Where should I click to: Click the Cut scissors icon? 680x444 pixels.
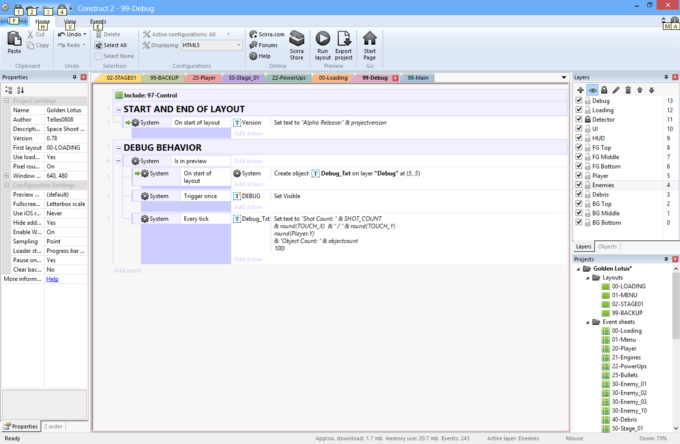[x=30, y=34]
